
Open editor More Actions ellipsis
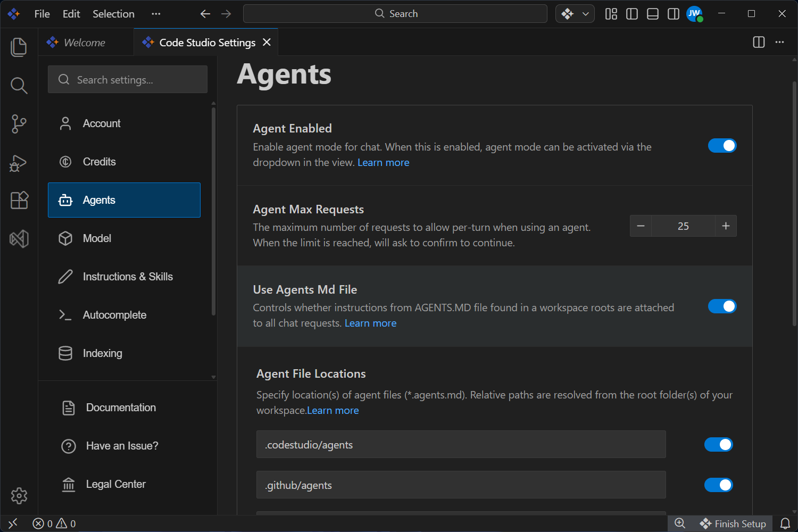[x=780, y=42]
